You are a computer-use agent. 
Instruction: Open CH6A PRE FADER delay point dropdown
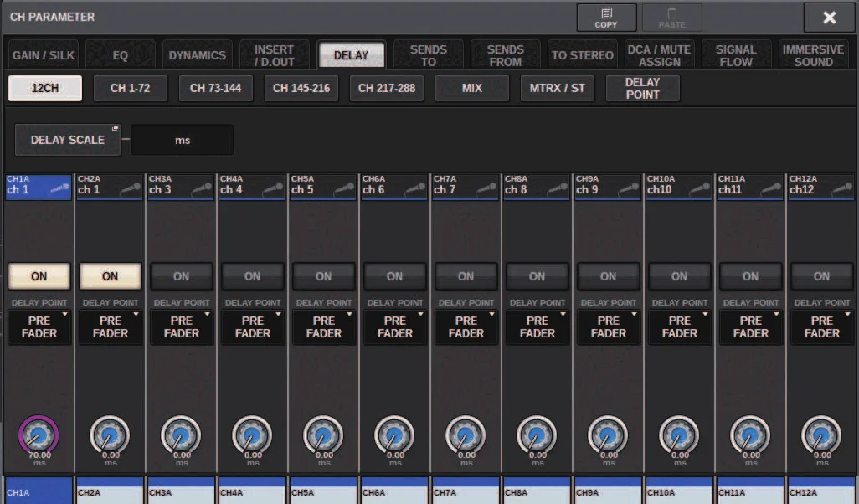[x=395, y=327]
